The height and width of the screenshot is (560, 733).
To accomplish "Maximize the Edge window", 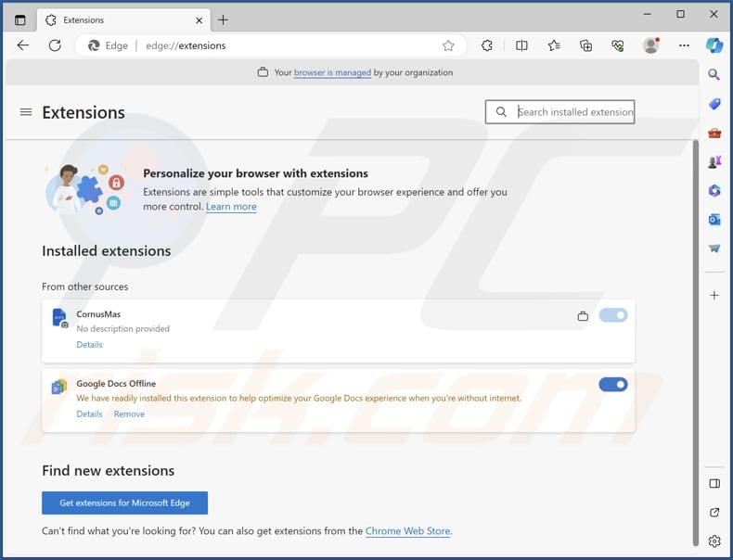I will tap(681, 14).
